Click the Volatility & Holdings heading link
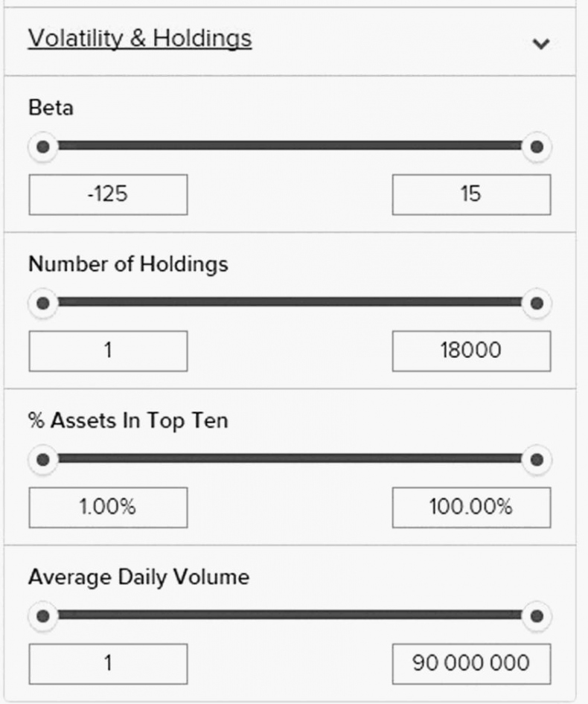 pyautogui.click(x=140, y=39)
